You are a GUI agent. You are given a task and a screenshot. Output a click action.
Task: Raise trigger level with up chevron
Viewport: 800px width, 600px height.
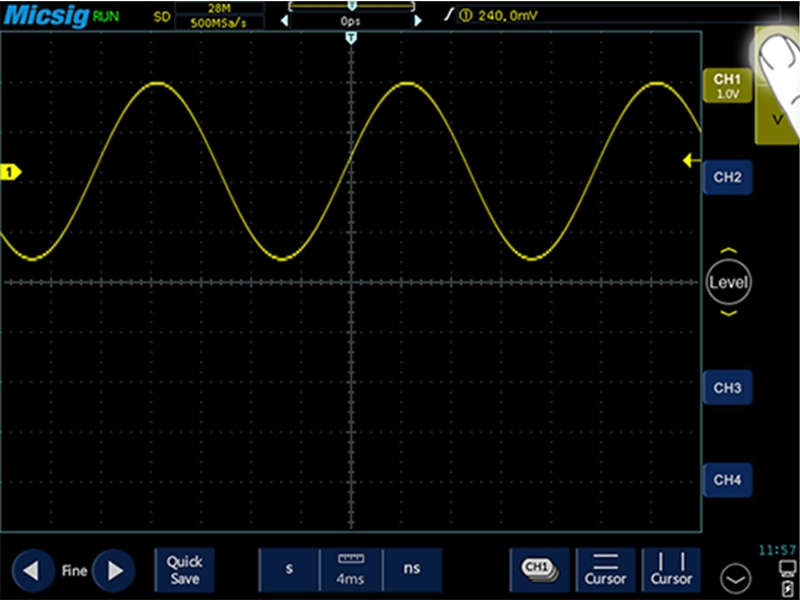[x=728, y=251]
